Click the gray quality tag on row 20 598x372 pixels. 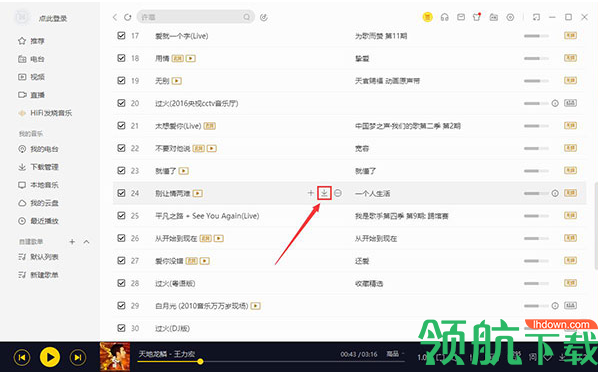pyautogui.click(x=571, y=103)
